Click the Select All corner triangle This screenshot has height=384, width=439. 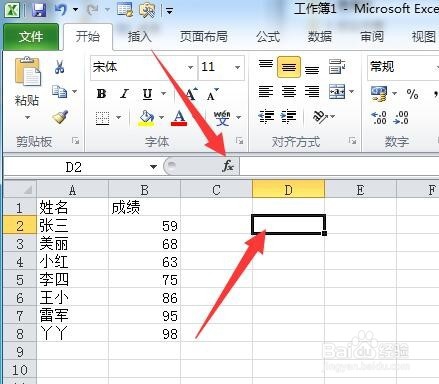(x=20, y=190)
